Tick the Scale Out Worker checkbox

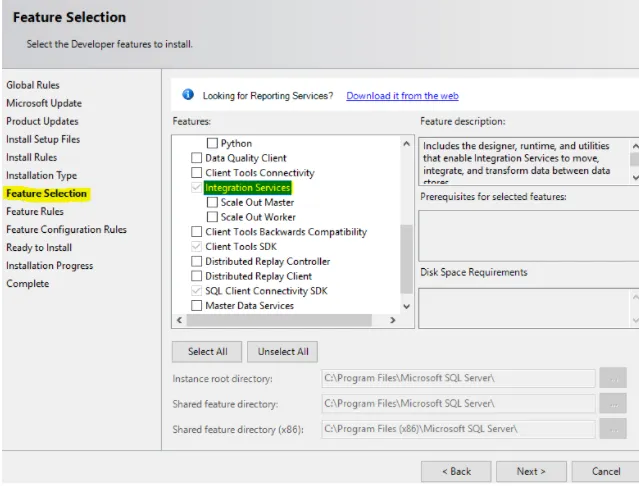212,217
